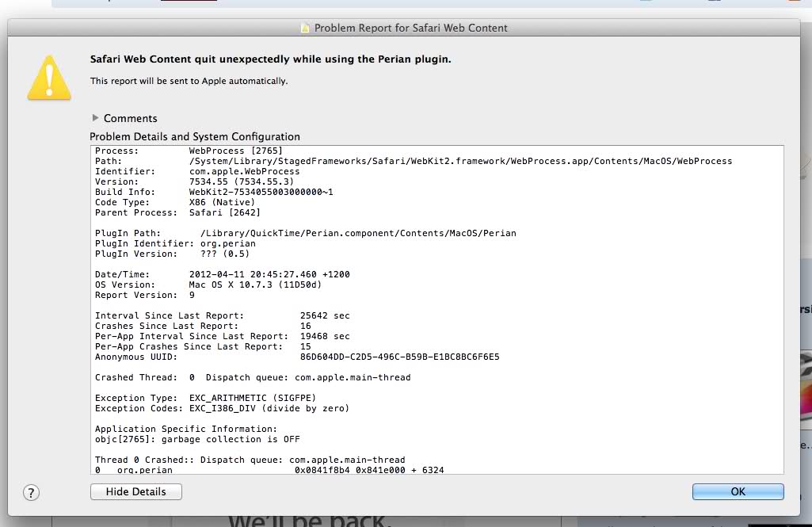Click the 'Crashes Since Last Report: 16' line
Image resolution: width=812 pixels, height=527 pixels.
(x=203, y=326)
